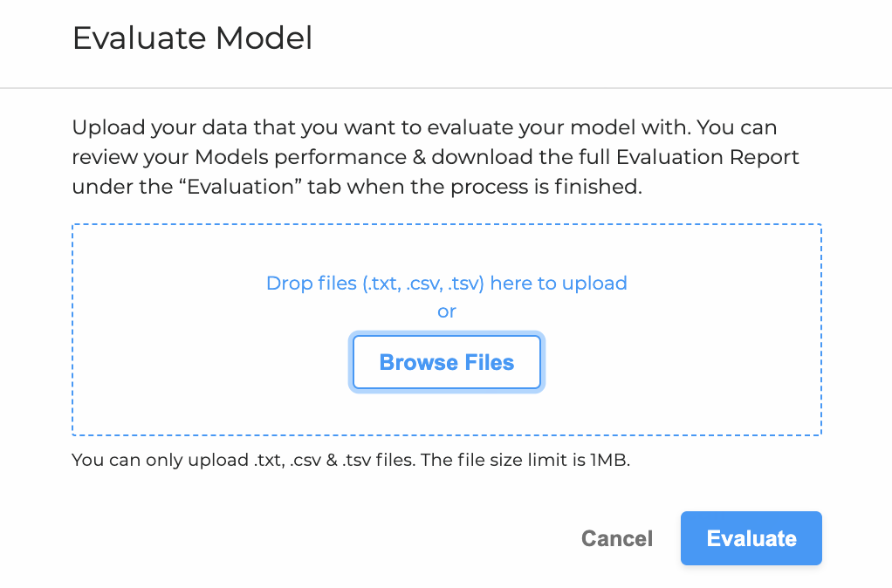The width and height of the screenshot is (892, 588).
Task: Click Cancel at the bottom of dialog
Action: pyautogui.click(x=616, y=538)
